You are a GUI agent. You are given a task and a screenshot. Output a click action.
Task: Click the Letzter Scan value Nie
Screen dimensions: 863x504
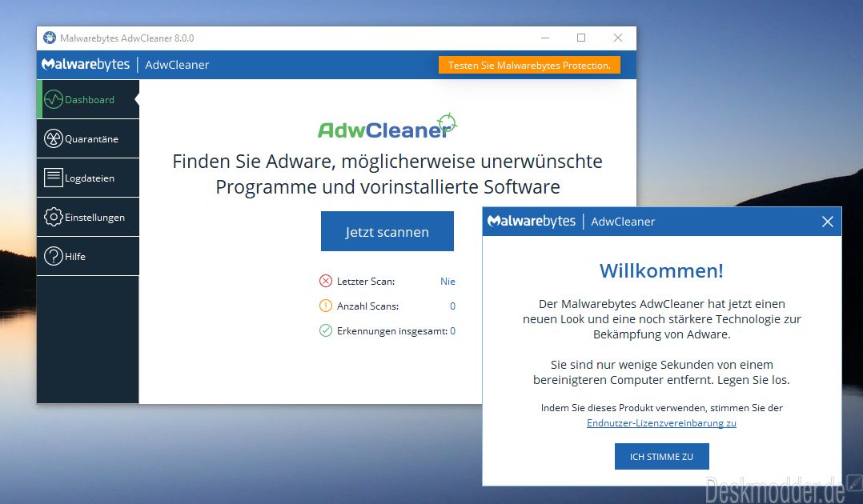[x=448, y=281]
